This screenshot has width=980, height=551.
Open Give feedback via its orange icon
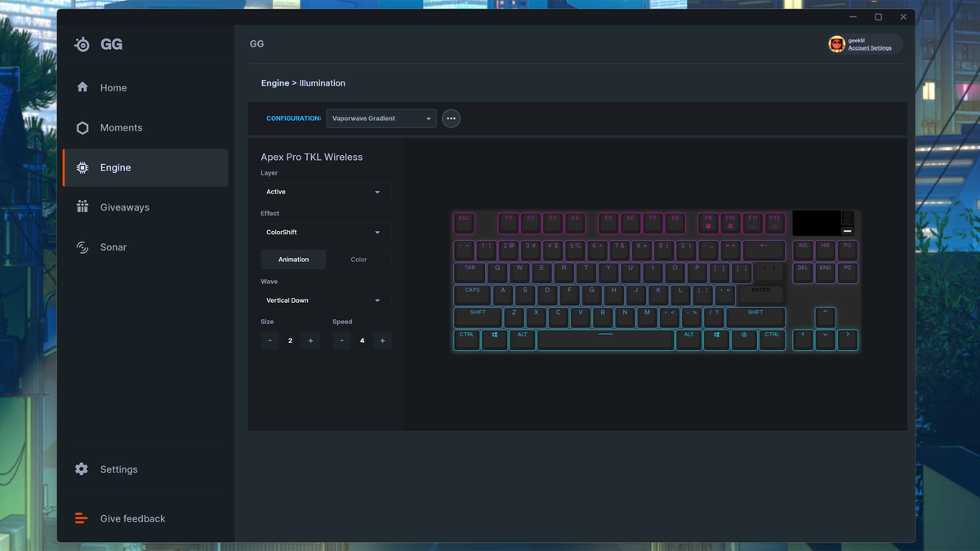(82, 518)
